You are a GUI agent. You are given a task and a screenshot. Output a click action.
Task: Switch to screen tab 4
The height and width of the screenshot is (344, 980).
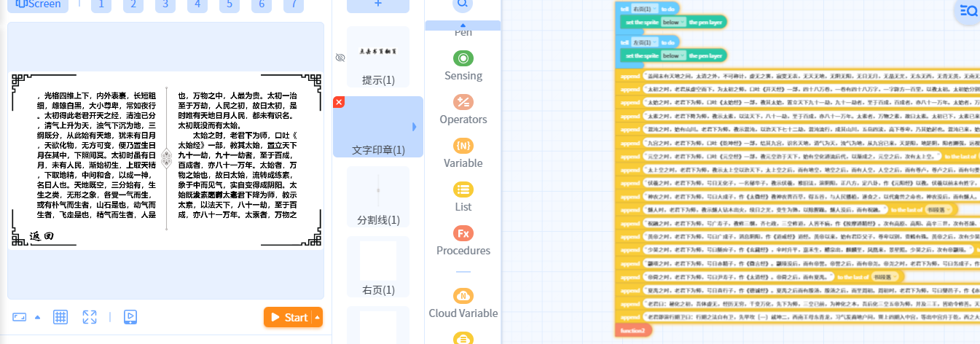coord(197,4)
